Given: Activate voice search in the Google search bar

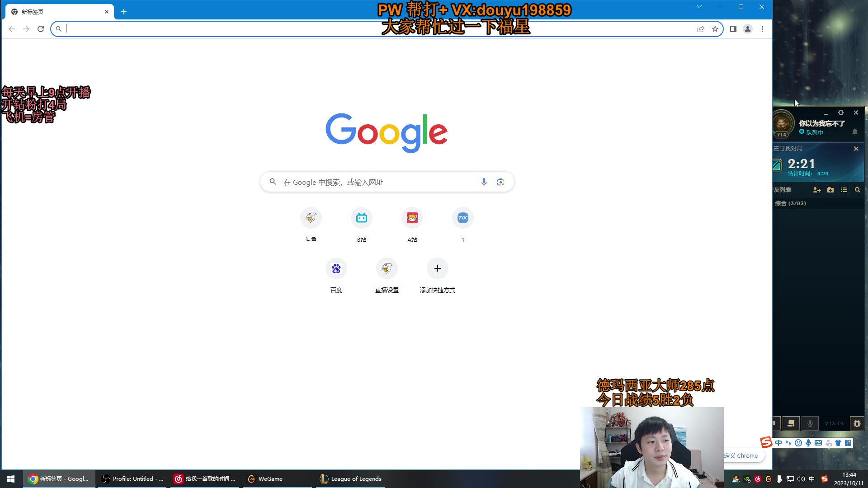Looking at the screenshot, I should [484, 182].
